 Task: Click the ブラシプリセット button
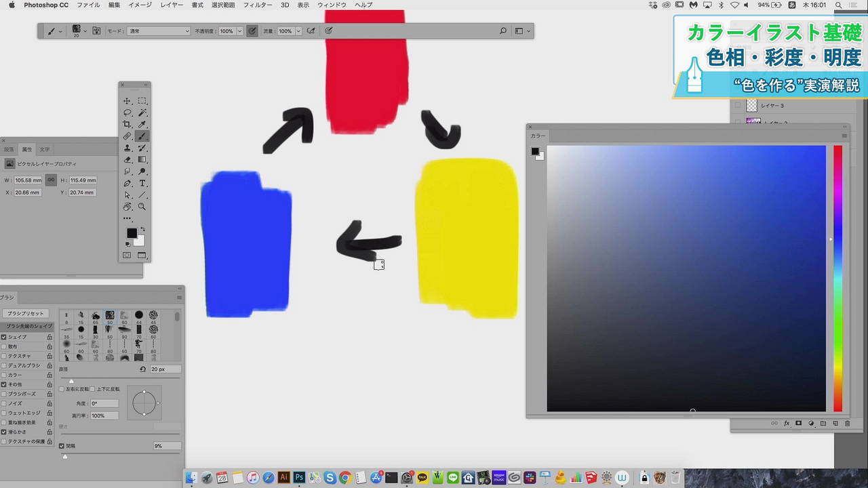pos(26,314)
